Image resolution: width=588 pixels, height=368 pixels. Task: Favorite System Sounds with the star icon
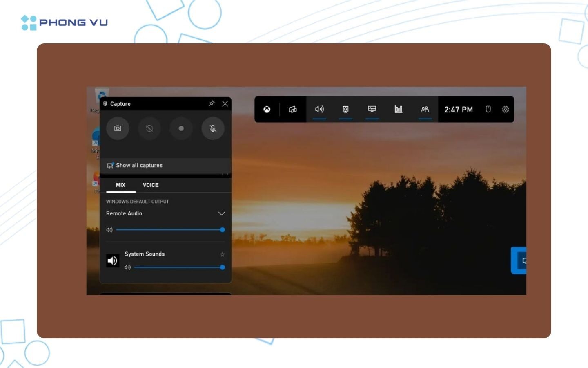coord(223,254)
